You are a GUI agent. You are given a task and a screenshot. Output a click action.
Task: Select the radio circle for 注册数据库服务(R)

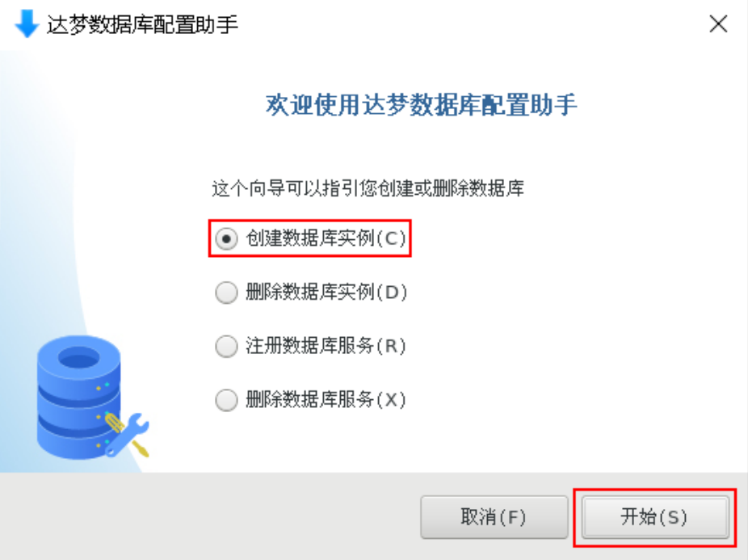click(x=226, y=346)
